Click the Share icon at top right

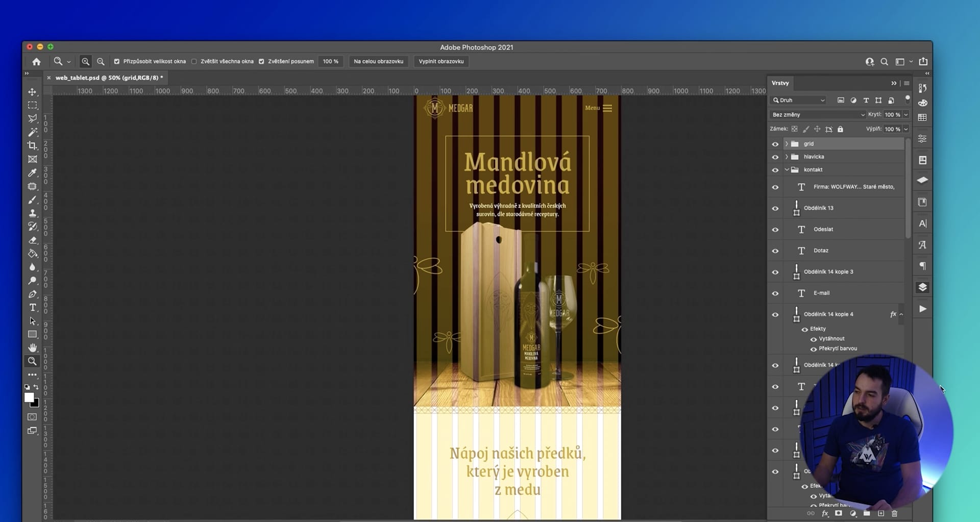tap(923, 62)
